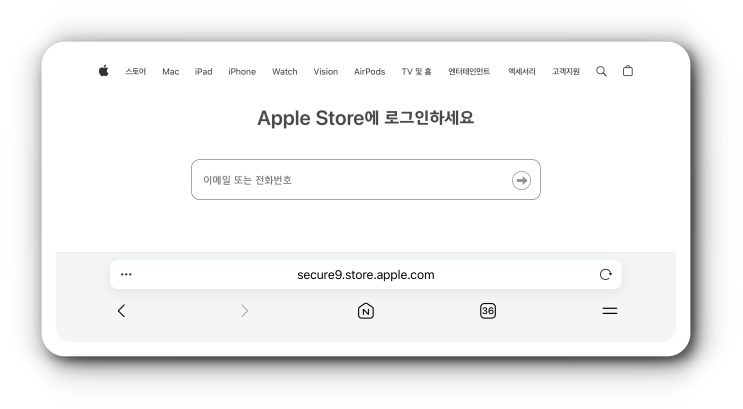Tap the Naver home icon
Screen dimensions: 743x409
click(366, 311)
